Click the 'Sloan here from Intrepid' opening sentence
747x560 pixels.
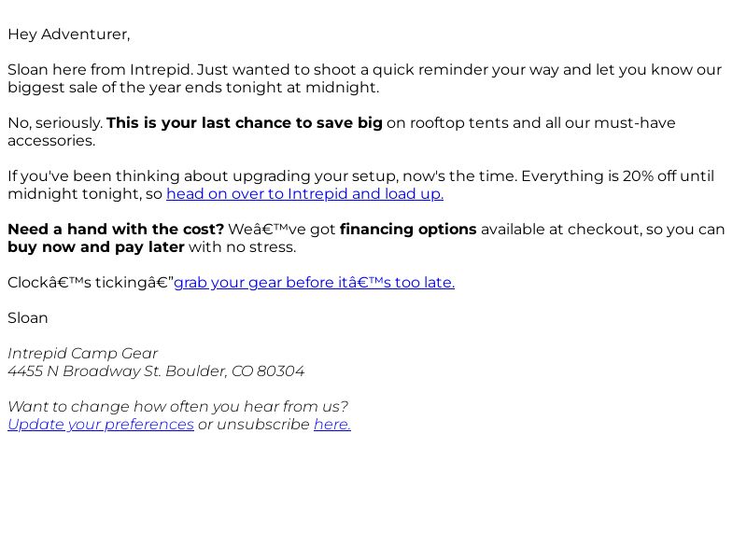click(101, 69)
